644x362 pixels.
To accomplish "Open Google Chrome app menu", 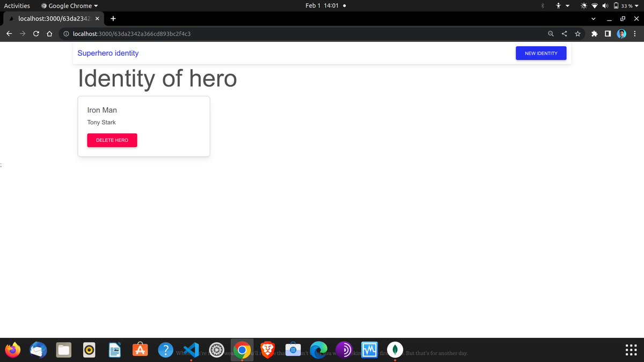I will click(70, 5).
